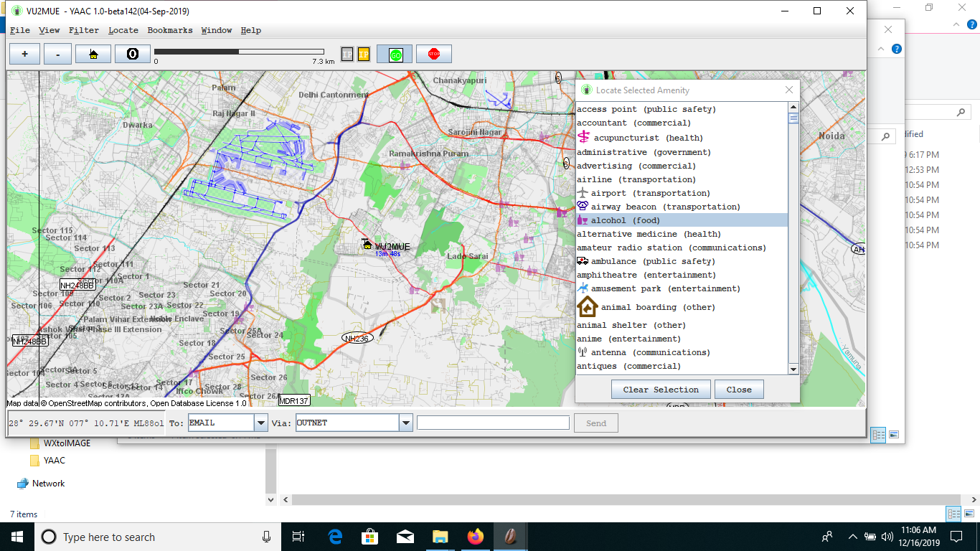This screenshot has width=980, height=551.
Task: Select acupuncturist (health) amenity
Action: (x=682, y=138)
